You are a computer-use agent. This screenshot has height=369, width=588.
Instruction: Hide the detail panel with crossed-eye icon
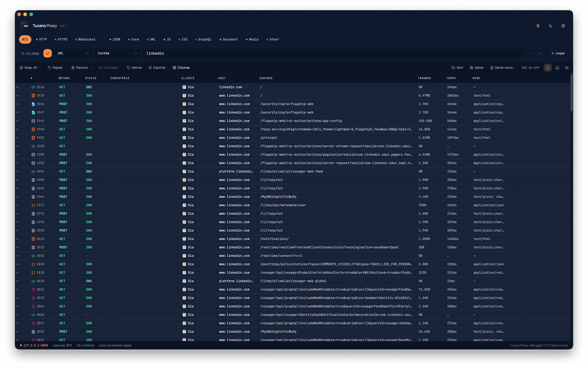point(567,68)
